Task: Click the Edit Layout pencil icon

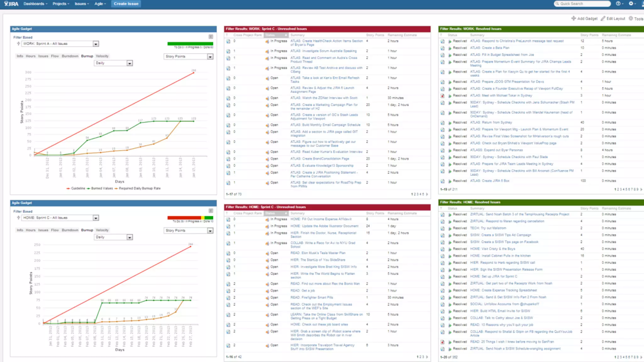Action: (603, 18)
